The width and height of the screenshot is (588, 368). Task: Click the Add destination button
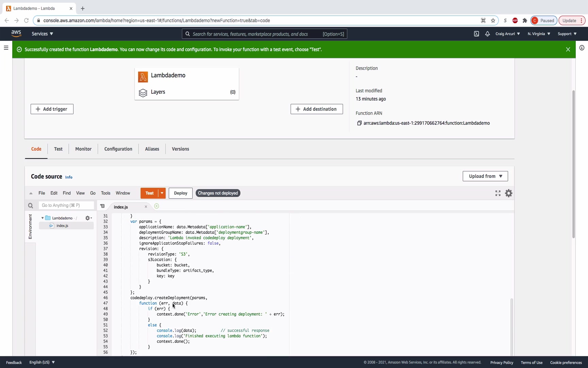317,109
